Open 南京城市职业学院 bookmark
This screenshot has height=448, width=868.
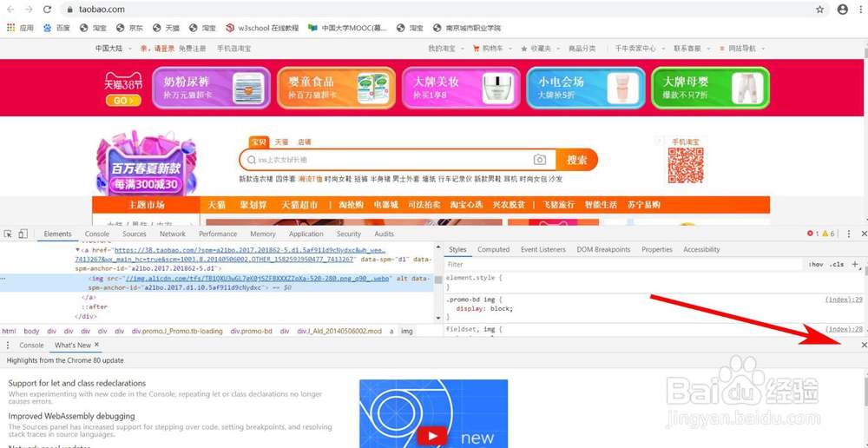(x=467, y=28)
